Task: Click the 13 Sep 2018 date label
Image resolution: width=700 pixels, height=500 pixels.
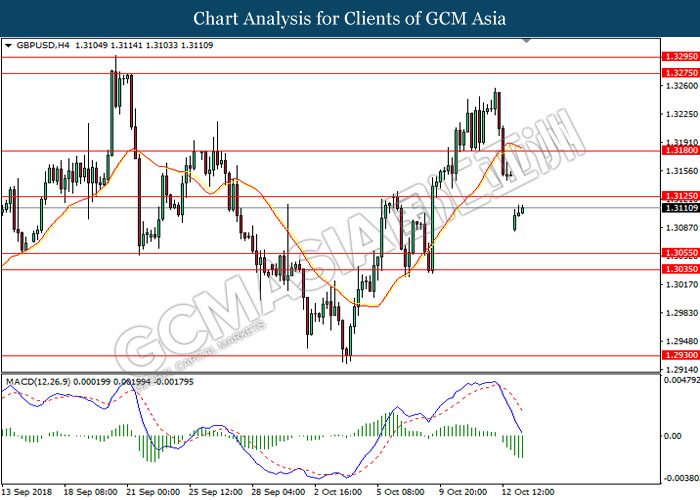Action: (x=27, y=492)
